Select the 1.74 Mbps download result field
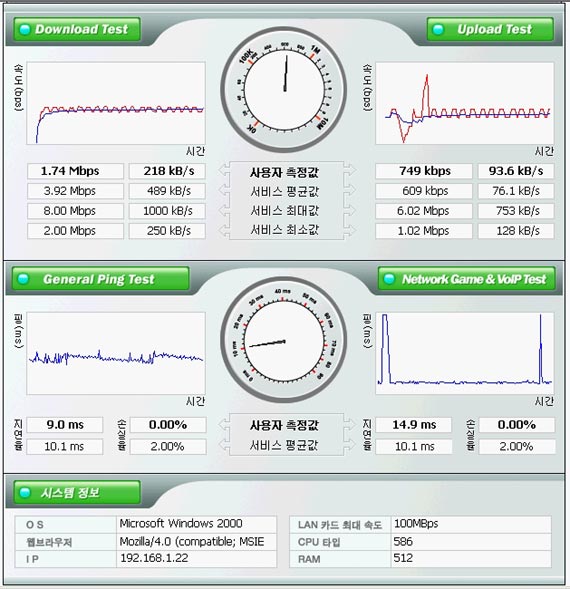This screenshot has width=570, height=589. (x=75, y=171)
